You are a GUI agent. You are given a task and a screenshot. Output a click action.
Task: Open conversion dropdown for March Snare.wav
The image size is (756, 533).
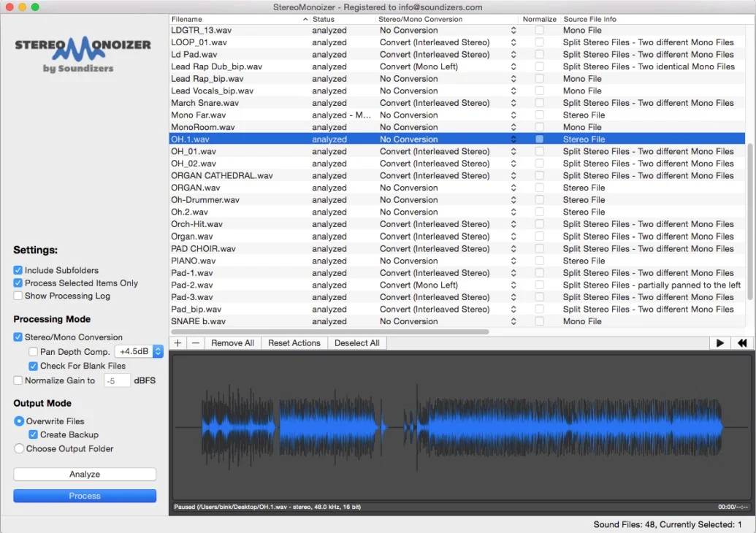[513, 103]
